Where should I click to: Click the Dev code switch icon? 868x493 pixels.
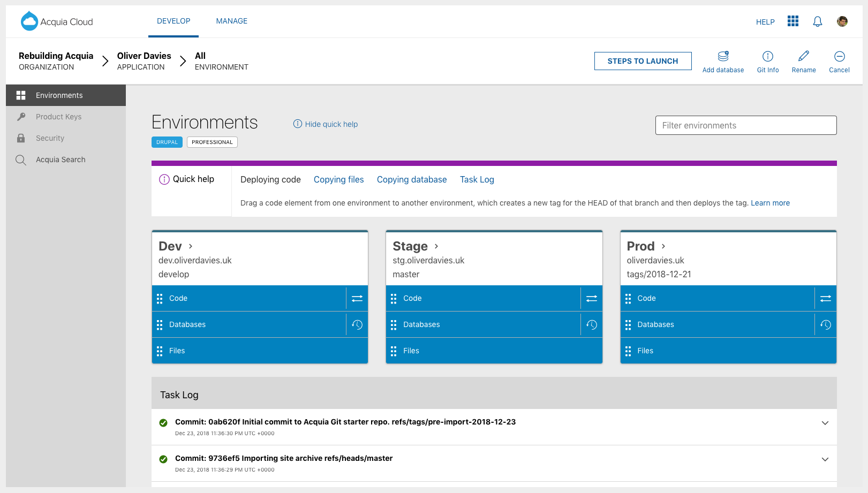coord(357,299)
